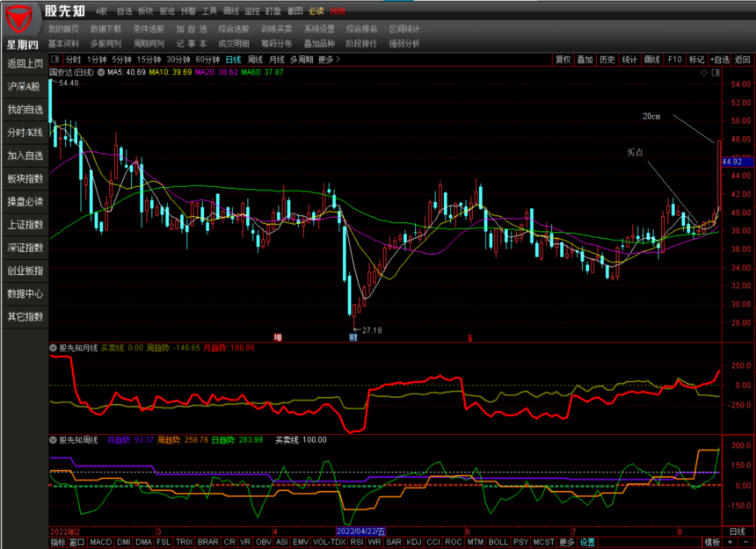Select the VOL-TDX indicator tab

tap(330, 542)
